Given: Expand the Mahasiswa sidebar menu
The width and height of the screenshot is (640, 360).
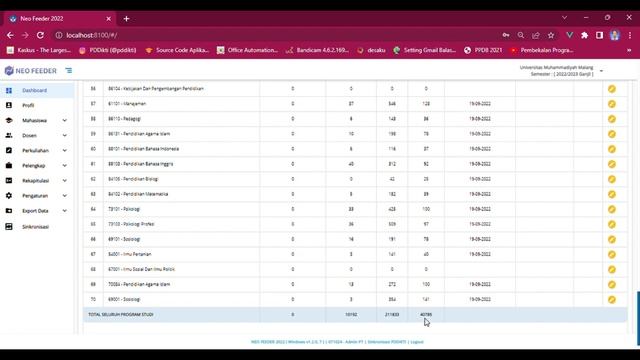Looking at the screenshot, I should (x=37, y=120).
